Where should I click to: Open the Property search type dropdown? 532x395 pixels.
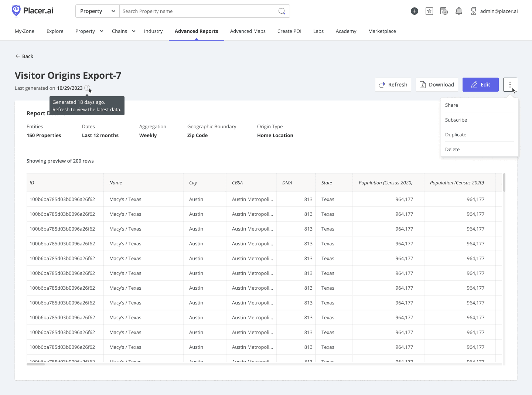coord(97,11)
